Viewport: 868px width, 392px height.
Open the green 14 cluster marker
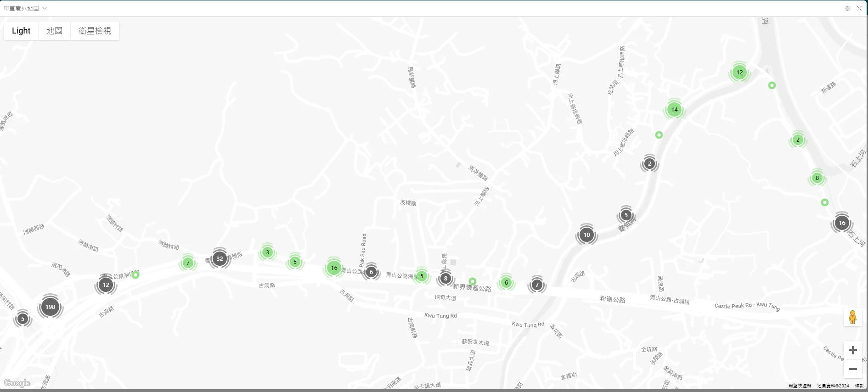[674, 110]
